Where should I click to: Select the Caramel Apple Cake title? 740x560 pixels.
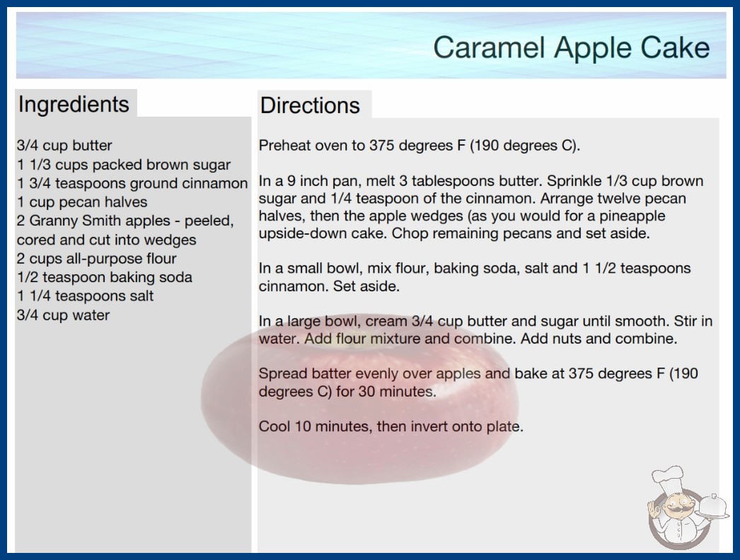(x=570, y=48)
